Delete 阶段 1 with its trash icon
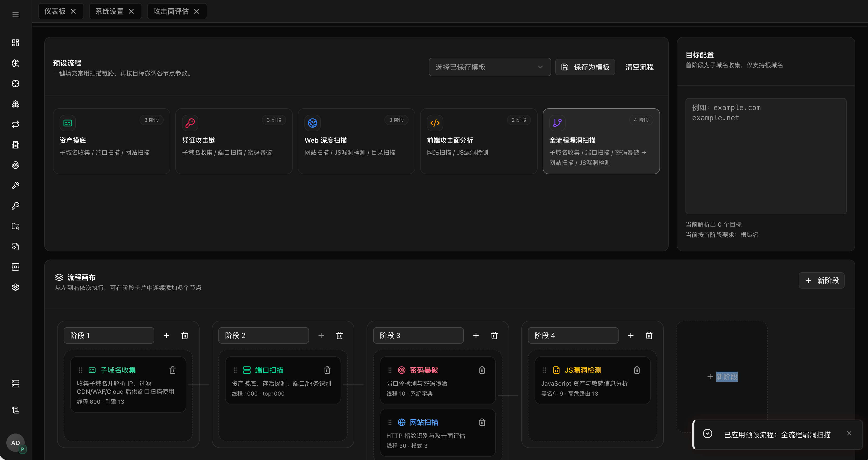Viewport: 868px width, 460px height. (185, 335)
